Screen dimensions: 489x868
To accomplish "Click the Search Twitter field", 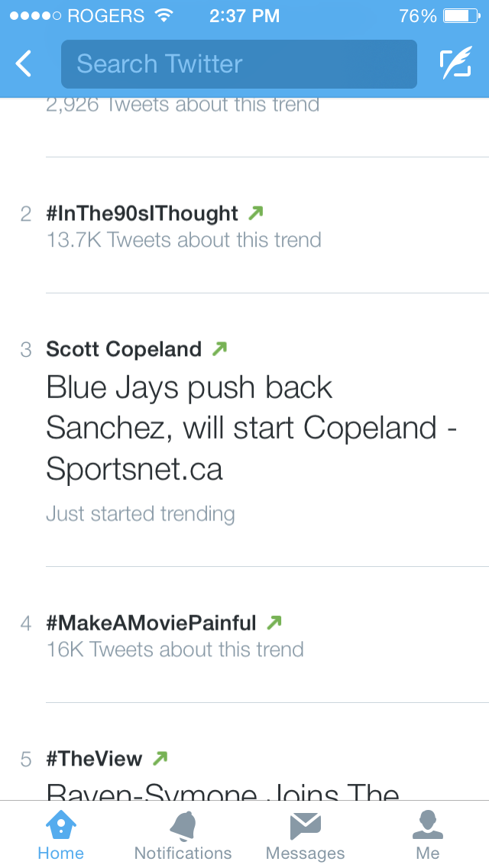I will [x=238, y=64].
